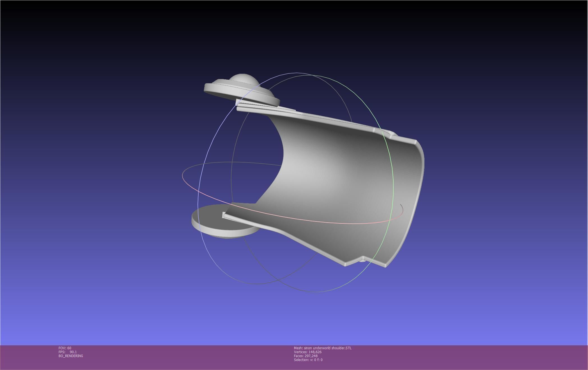The width and height of the screenshot is (588, 370).
Task: Click the red horizontal trackball circle
Action: (309, 221)
